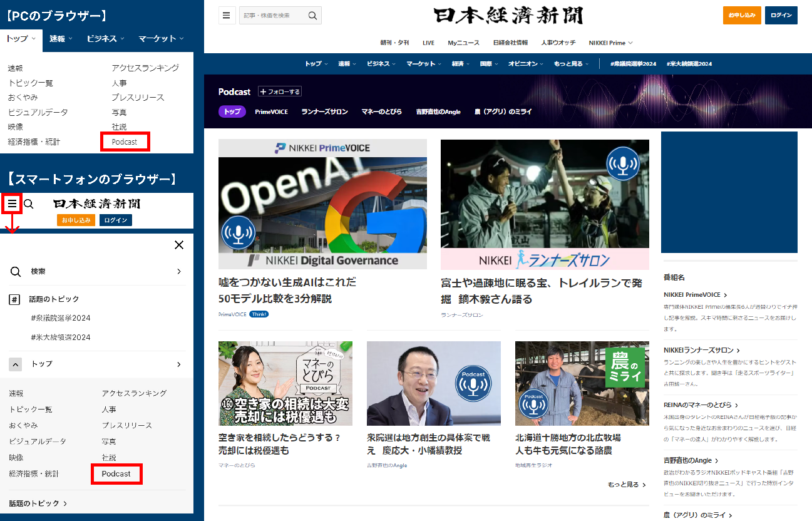Tap #衆議院選挙2024 in the smartphone menu

click(x=60, y=318)
